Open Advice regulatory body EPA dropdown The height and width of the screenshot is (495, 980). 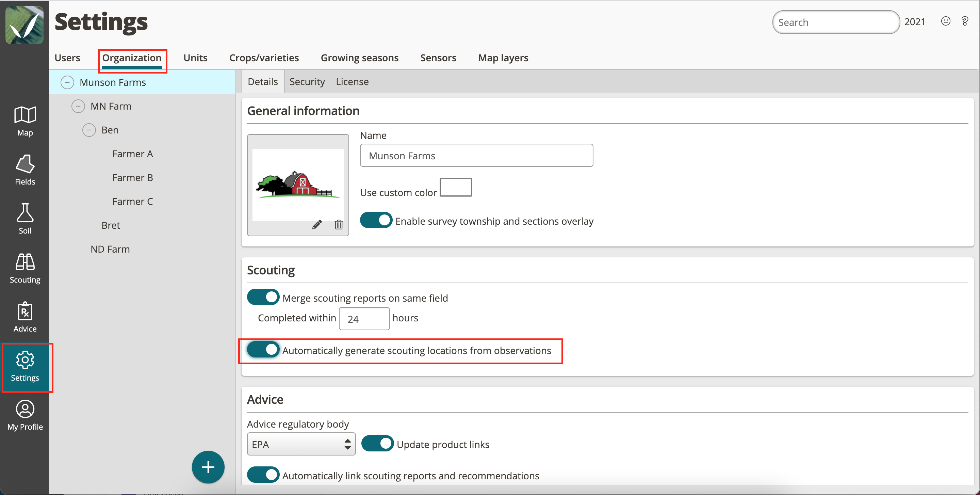pos(301,444)
